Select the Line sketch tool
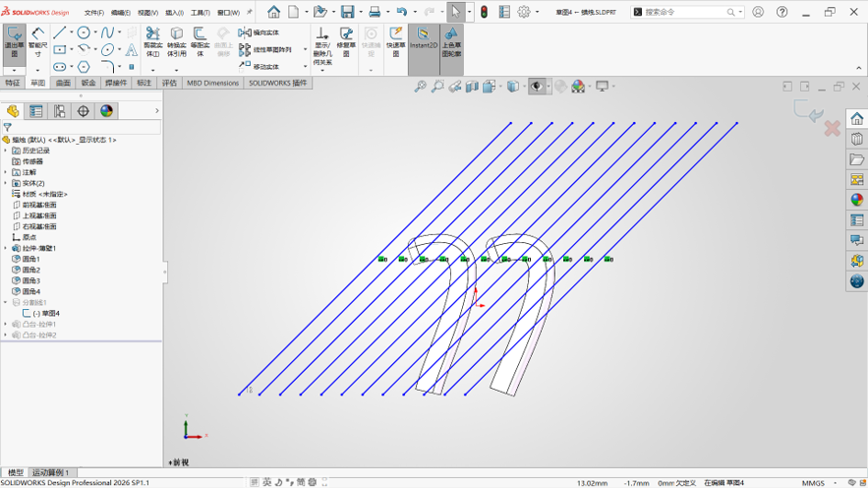 (x=59, y=32)
